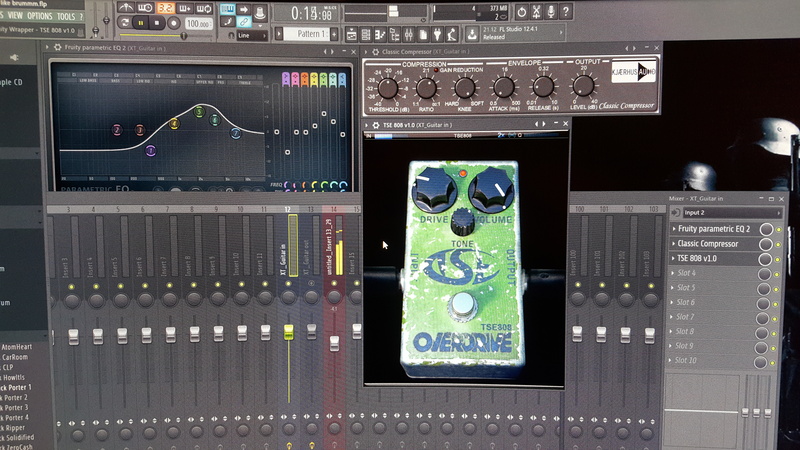
Task: Toggle the TSE 808 pedal footswitch
Action: click(x=463, y=304)
